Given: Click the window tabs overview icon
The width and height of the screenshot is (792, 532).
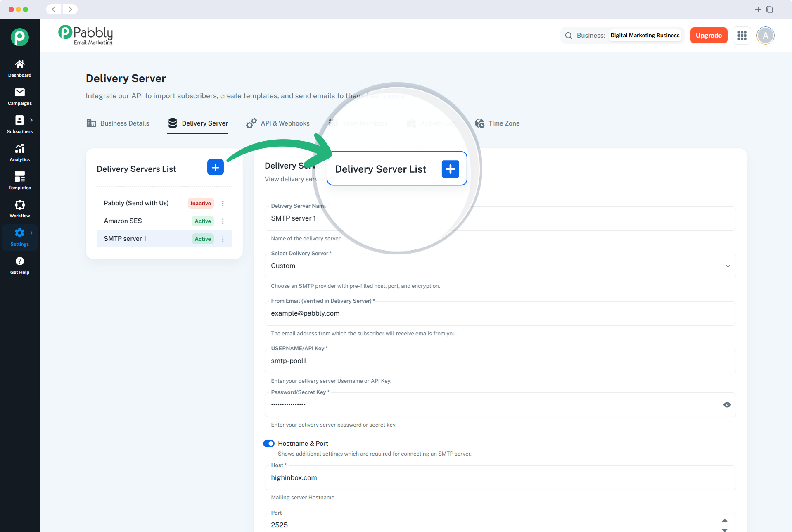Looking at the screenshot, I should (770, 9).
